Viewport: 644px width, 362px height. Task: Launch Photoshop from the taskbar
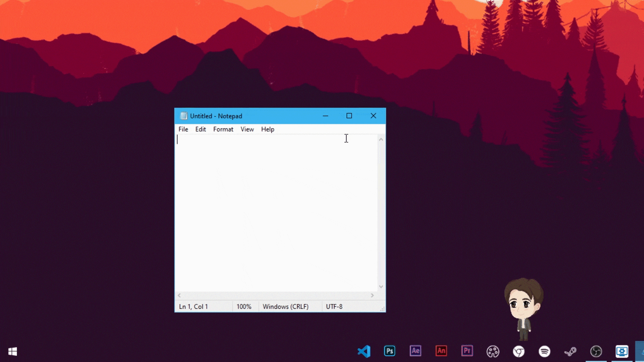(x=390, y=351)
